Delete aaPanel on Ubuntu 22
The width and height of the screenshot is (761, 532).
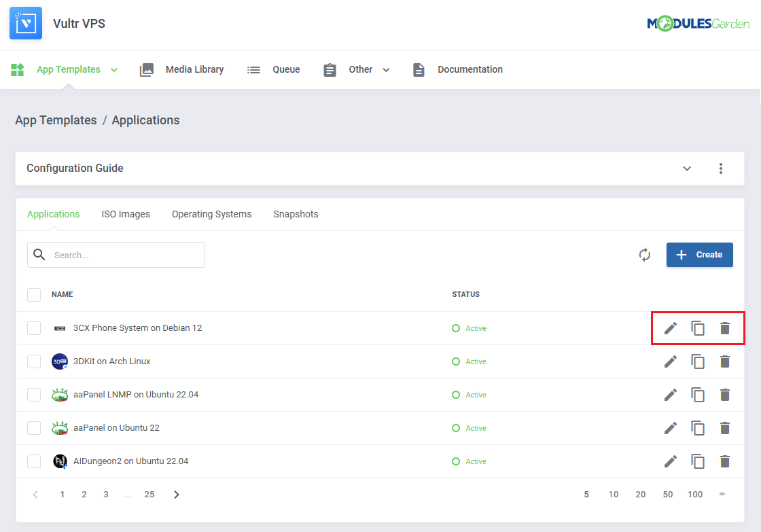(724, 428)
